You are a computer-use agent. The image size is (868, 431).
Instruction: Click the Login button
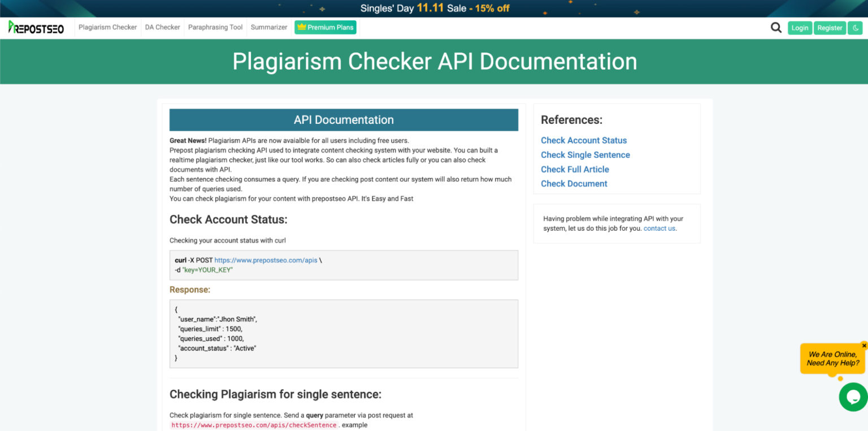(800, 28)
